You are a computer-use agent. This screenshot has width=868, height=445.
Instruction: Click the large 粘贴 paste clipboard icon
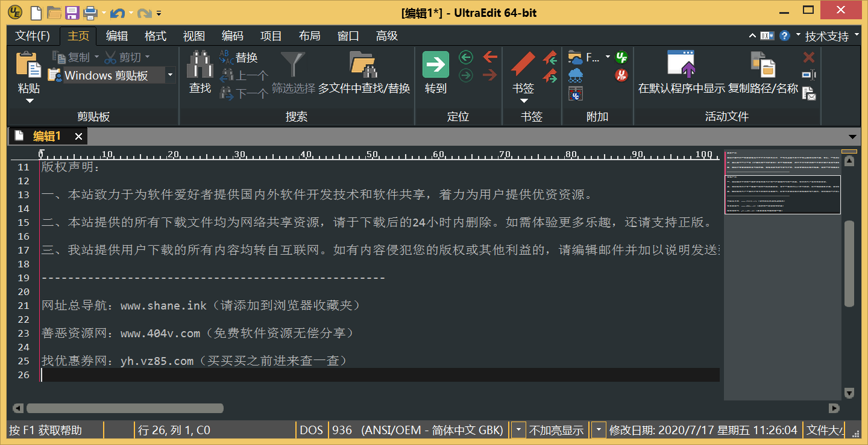tap(28, 64)
